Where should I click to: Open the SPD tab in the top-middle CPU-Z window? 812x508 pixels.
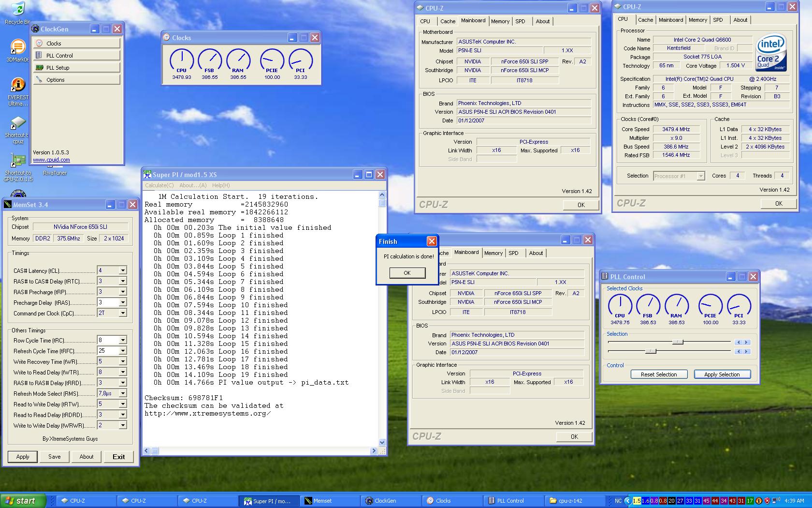pyautogui.click(x=520, y=21)
